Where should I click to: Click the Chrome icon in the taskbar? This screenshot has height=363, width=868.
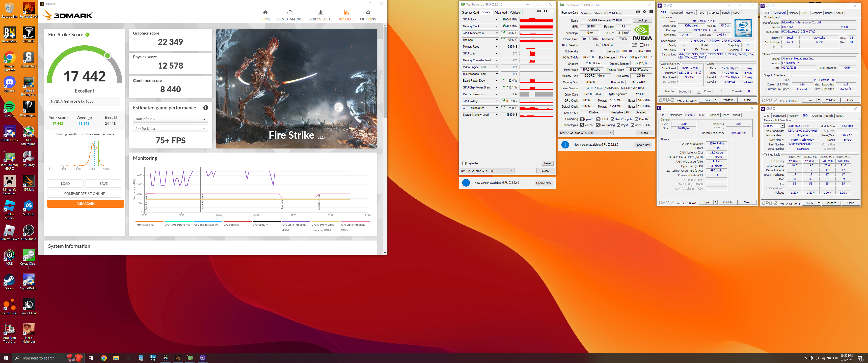pyautogui.click(x=104, y=358)
